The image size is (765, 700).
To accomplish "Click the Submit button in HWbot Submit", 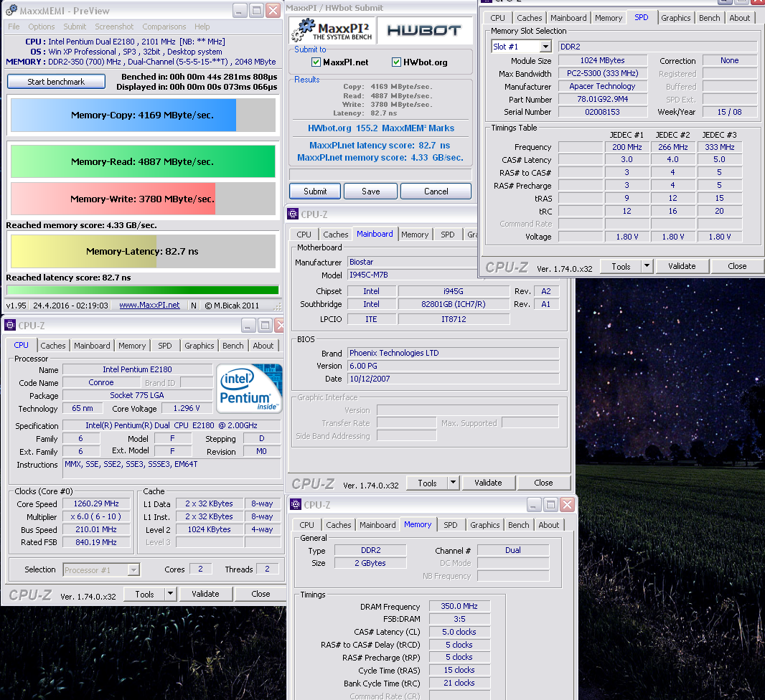I will click(x=315, y=191).
